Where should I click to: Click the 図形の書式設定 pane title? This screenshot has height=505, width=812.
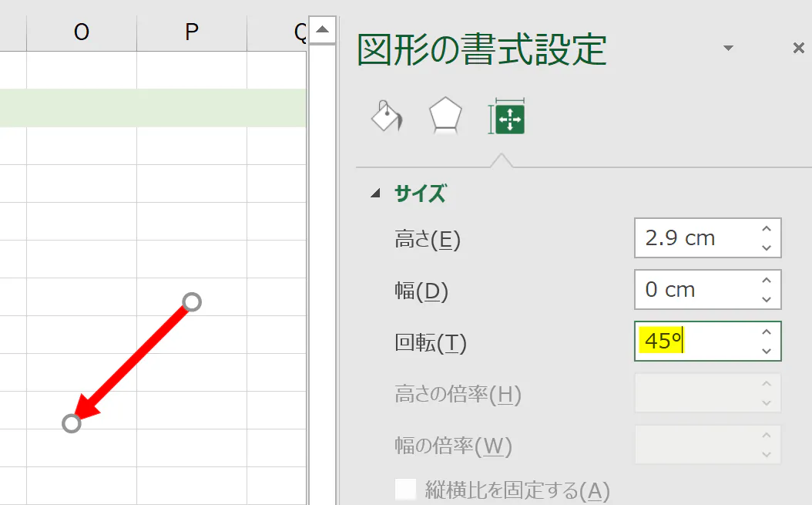(482, 50)
